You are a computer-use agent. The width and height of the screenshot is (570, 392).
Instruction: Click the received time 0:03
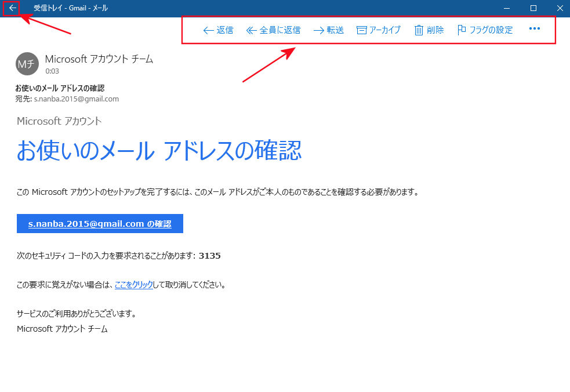(x=52, y=71)
